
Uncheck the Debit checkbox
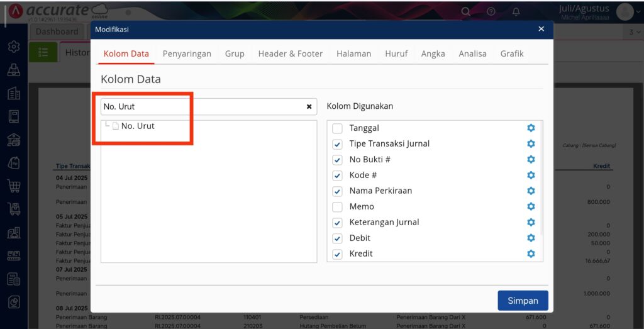click(337, 238)
